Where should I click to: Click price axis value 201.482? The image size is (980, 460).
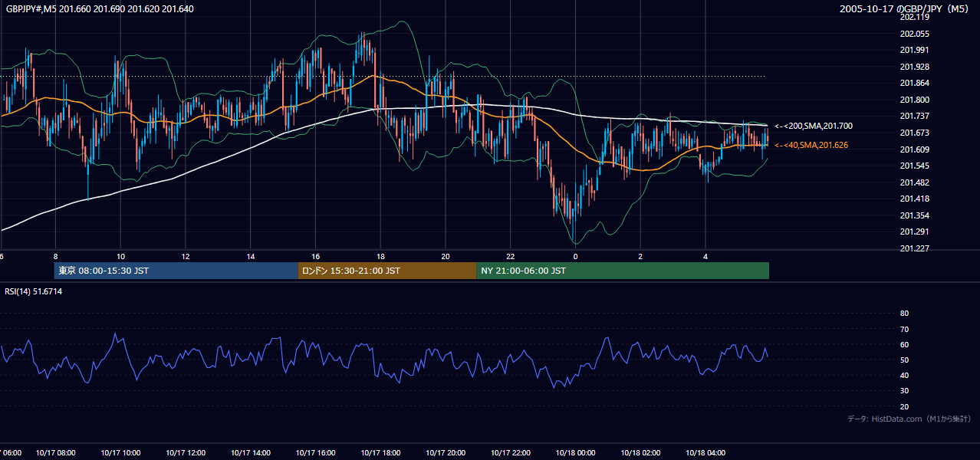[914, 182]
